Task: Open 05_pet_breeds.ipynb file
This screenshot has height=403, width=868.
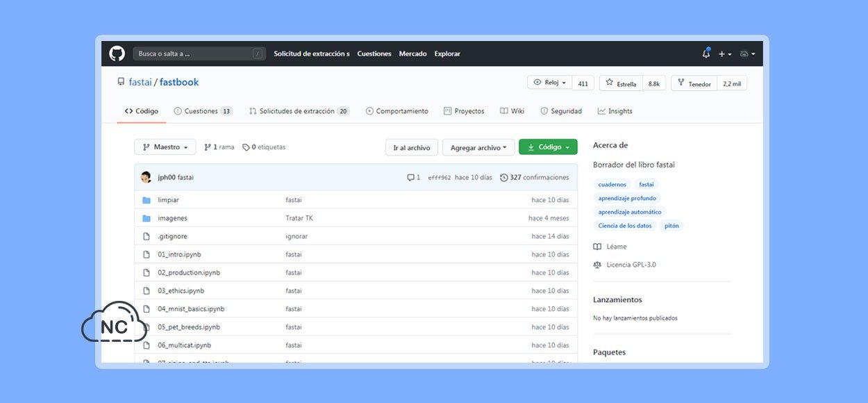Action: pyautogui.click(x=189, y=327)
